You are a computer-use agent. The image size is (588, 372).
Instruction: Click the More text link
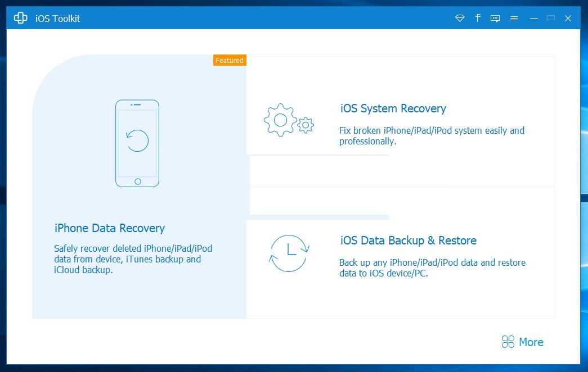[x=531, y=342]
